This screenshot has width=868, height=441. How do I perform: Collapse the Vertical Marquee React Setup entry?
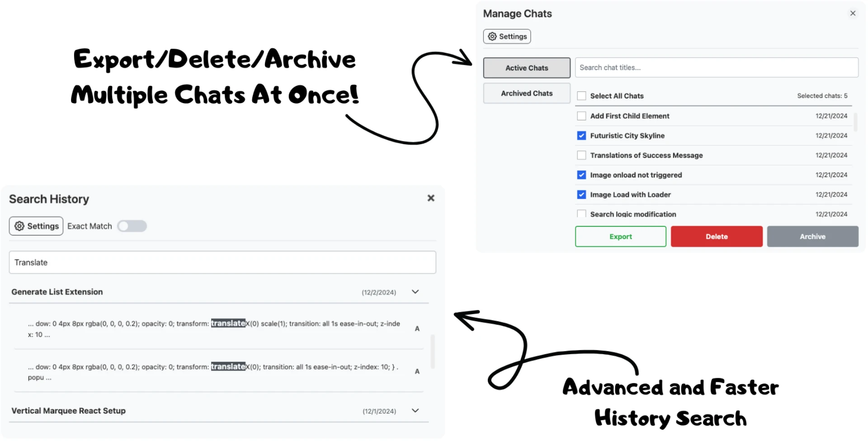(415, 411)
